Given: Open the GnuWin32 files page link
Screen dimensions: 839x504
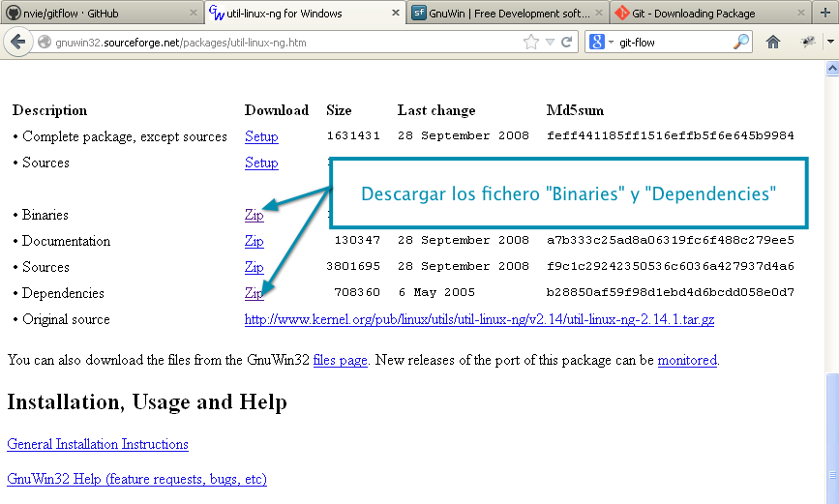Looking at the screenshot, I should click(x=341, y=360).
